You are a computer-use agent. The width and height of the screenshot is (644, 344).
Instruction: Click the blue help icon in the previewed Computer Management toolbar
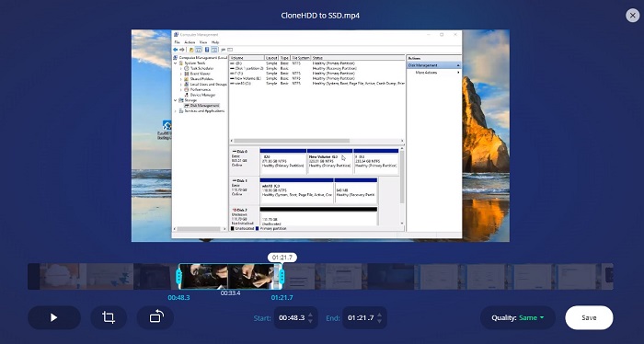207,50
